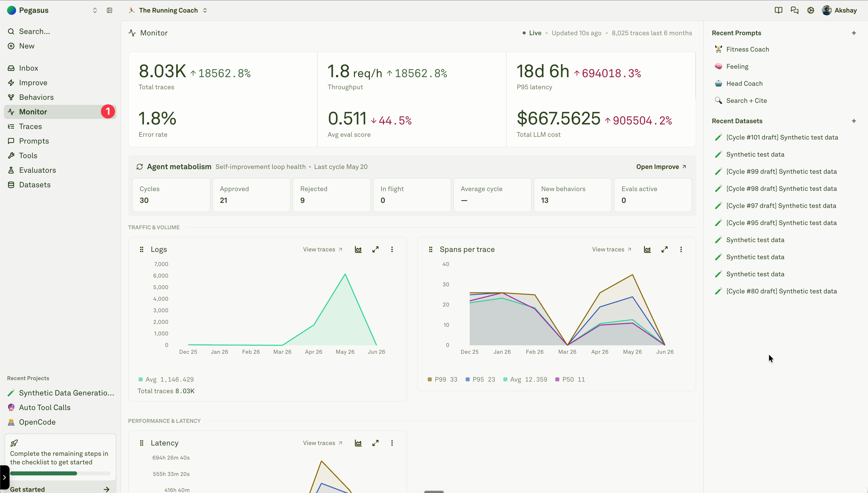Open the Behaviors page
Screen dimensions: 868x493
[x=60, y=97]
